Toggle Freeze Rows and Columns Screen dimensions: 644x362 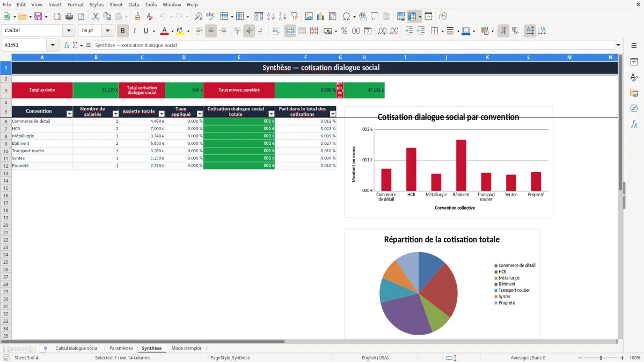[412, 17]
